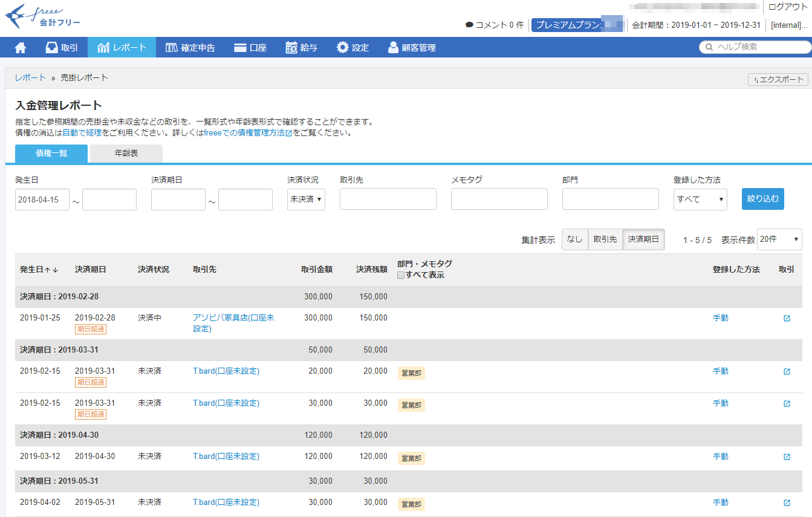Screen dimensions: 812x517
Task: Click 手動 link in the 120,000 row
Action: [x=721, y=456]
